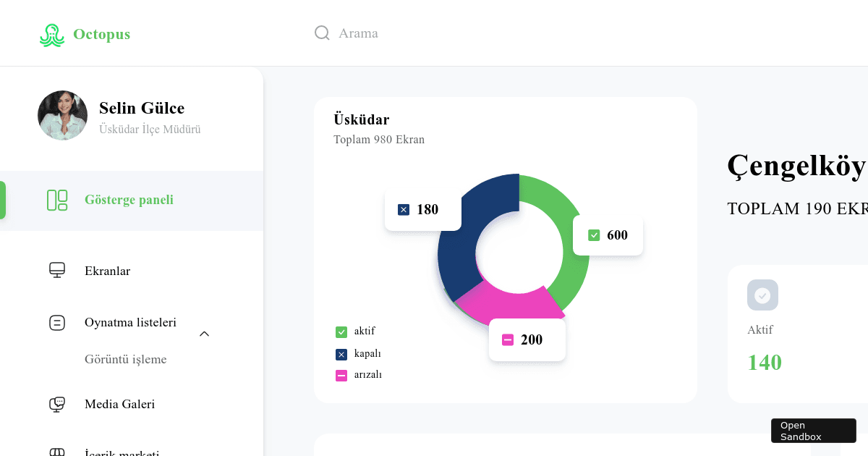Toggle the aktif legend checkbox

(341, 332)
